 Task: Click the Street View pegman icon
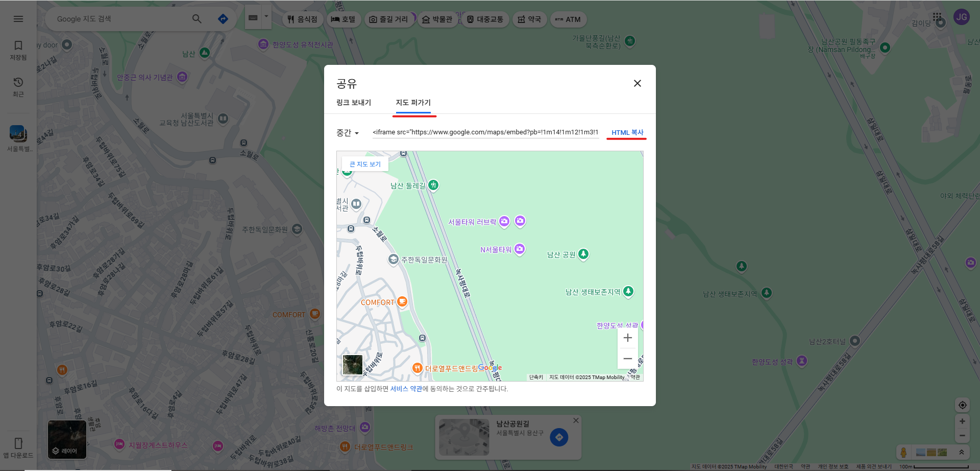(903, 452)
